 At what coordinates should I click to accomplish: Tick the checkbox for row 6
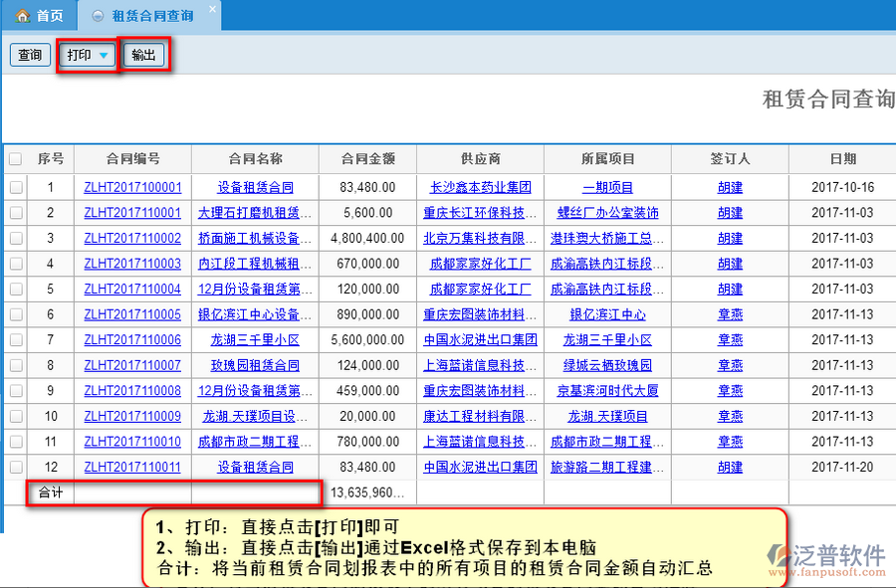pyautogui.click(x=15, y=314)
